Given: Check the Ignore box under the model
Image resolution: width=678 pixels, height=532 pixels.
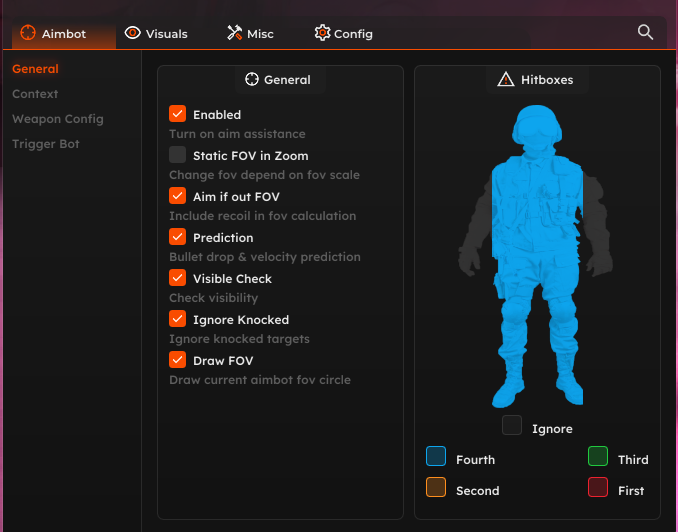Looking at the screenshot, I should (512, 426).
